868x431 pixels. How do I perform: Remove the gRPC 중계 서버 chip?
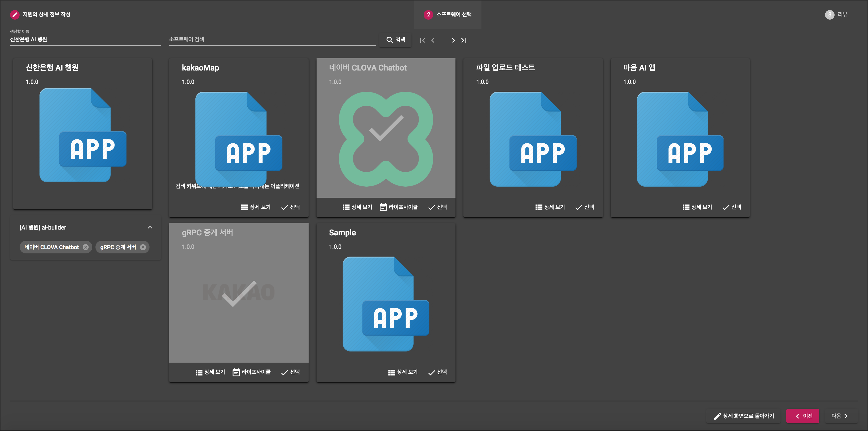pos(143,247)
